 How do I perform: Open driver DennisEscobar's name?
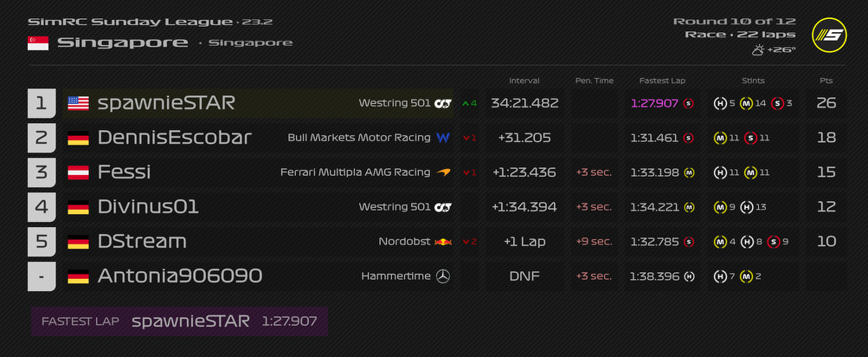point(175,138)
